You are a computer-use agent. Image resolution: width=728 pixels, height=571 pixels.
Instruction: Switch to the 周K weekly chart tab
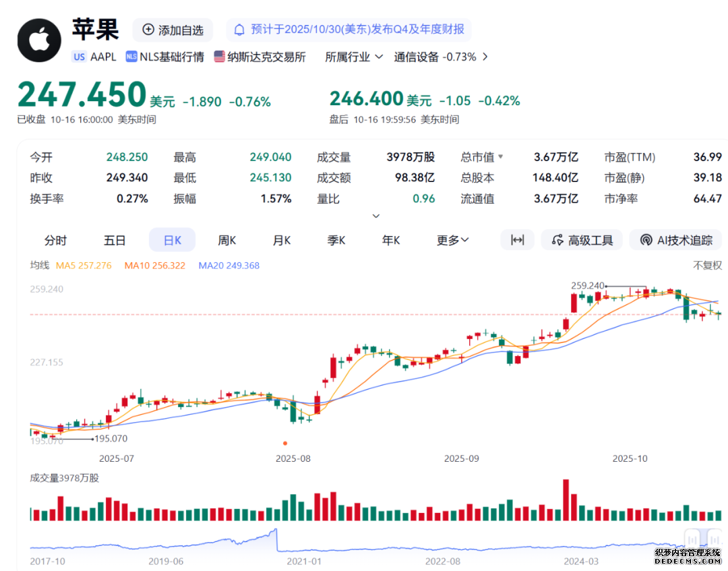click(x=227, y=240)
